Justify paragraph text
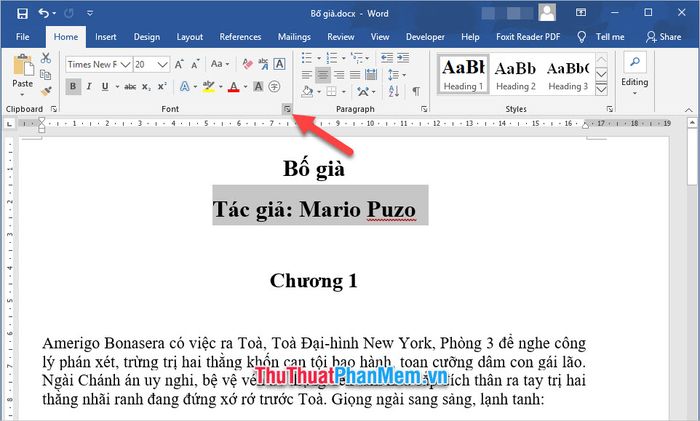 pos(355,75)
